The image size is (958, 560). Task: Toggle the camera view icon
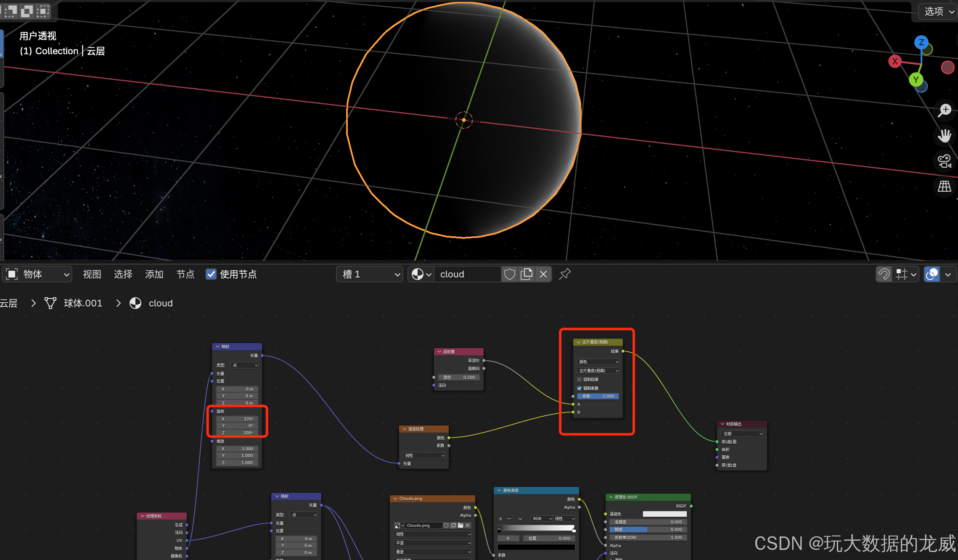coord(945,161)
